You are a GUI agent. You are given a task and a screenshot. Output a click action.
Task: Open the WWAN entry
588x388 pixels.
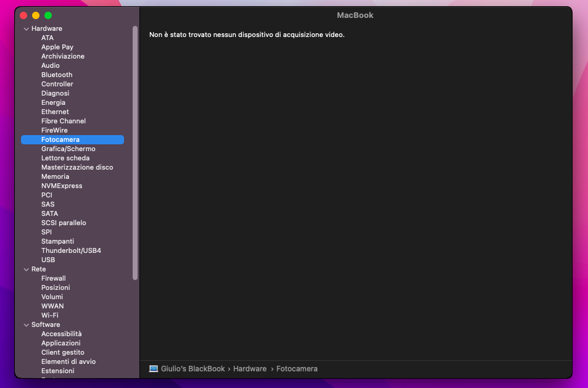(52, 306)
